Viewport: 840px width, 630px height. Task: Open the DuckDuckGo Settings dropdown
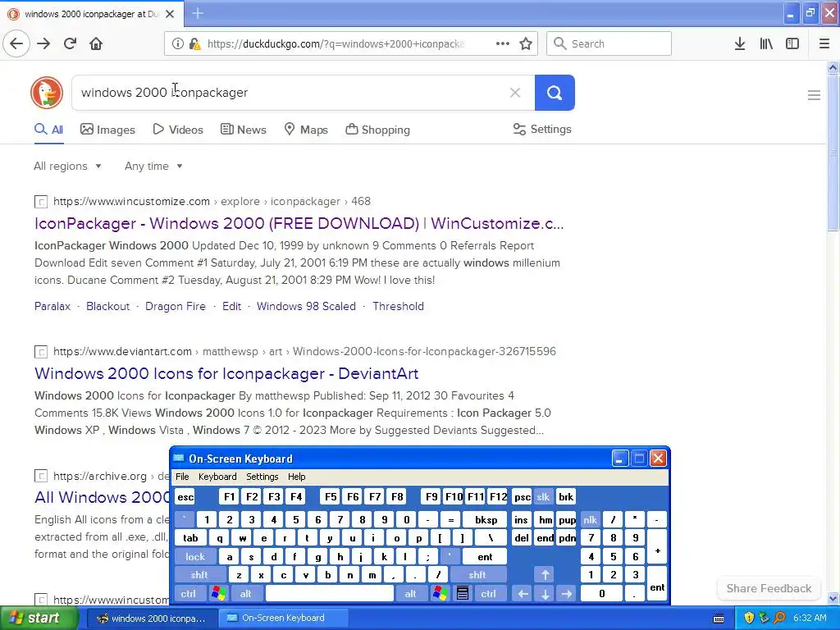(x=542, y=129)
